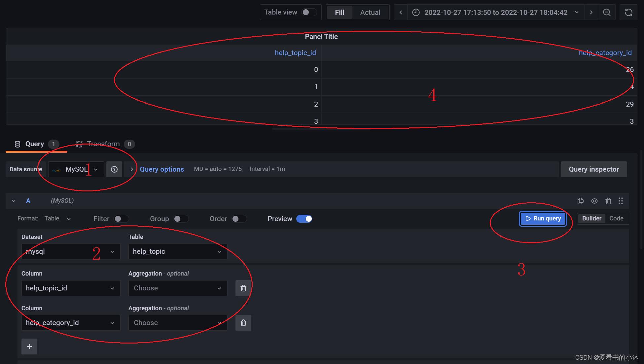The height and width of the screenshot is (364, 644).
Task: Click the refresh dashboard icon
Action: point(628,12)
